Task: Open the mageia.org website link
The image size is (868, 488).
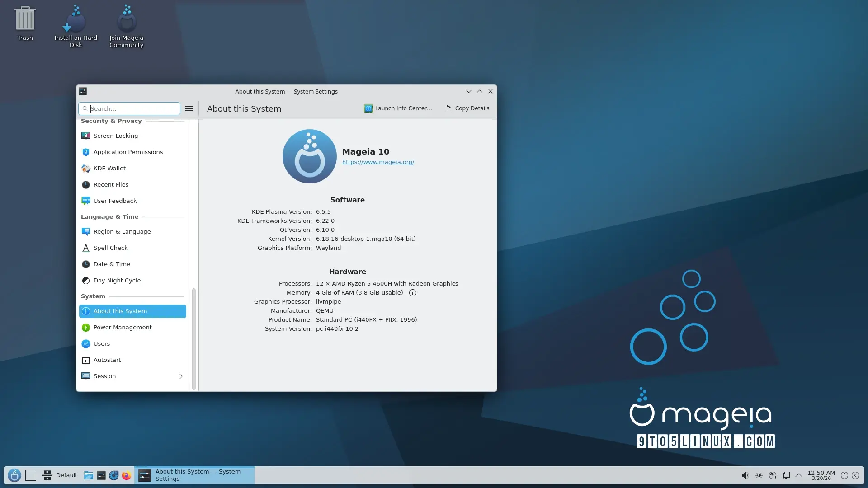Action: [x=378, y=162]
